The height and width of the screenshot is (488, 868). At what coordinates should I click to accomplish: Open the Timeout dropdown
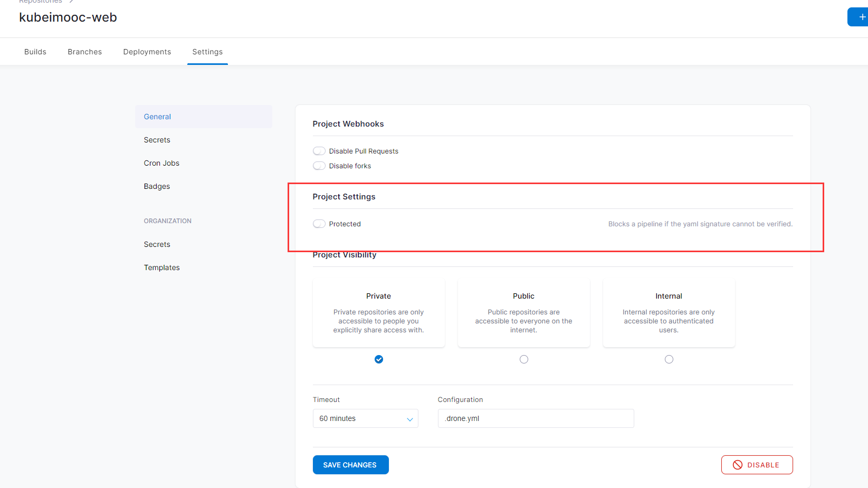pyautogui.click(x=365, y=418)
